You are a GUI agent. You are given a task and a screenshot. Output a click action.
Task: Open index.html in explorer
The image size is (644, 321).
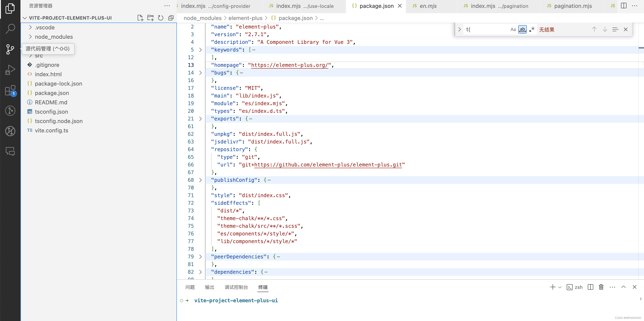pos(99,74)
